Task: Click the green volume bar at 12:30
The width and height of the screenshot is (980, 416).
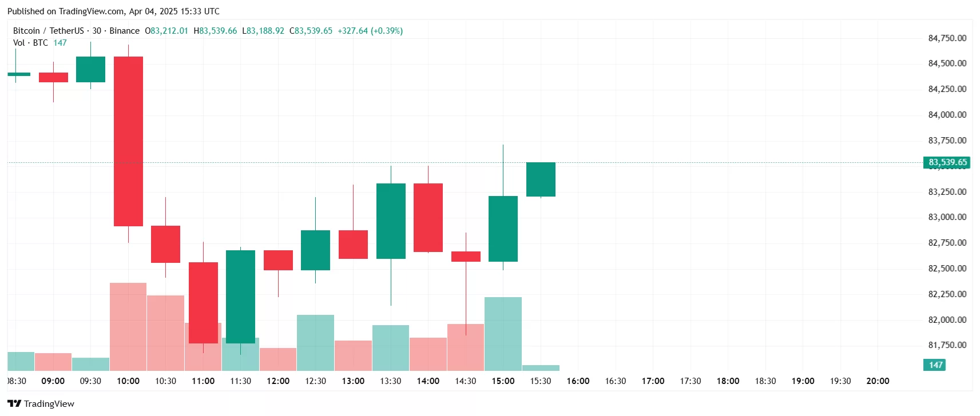Action: [315, 343]
